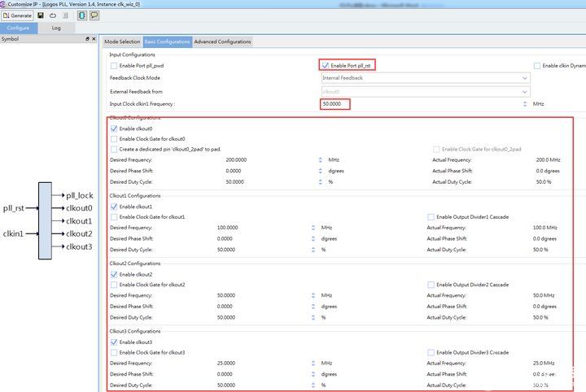This screenshot has height=392, width=586.
Task: Click the speech bubble toolbar icon
Action: tap(94, 15)
